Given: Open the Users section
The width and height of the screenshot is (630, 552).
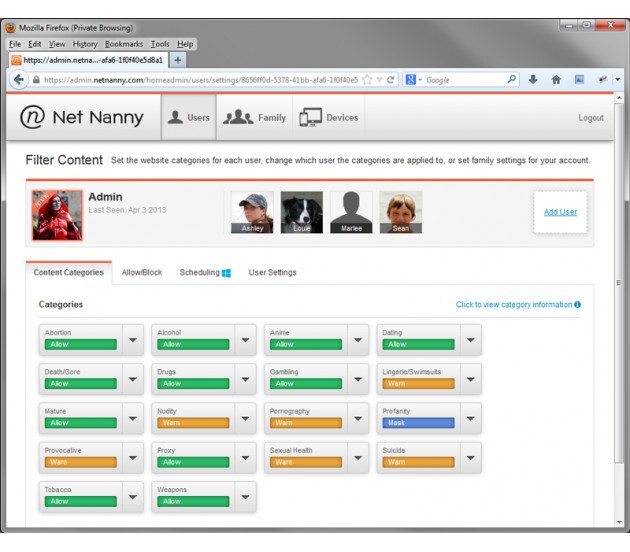Looking at the screenshot, I should point(188,117).
